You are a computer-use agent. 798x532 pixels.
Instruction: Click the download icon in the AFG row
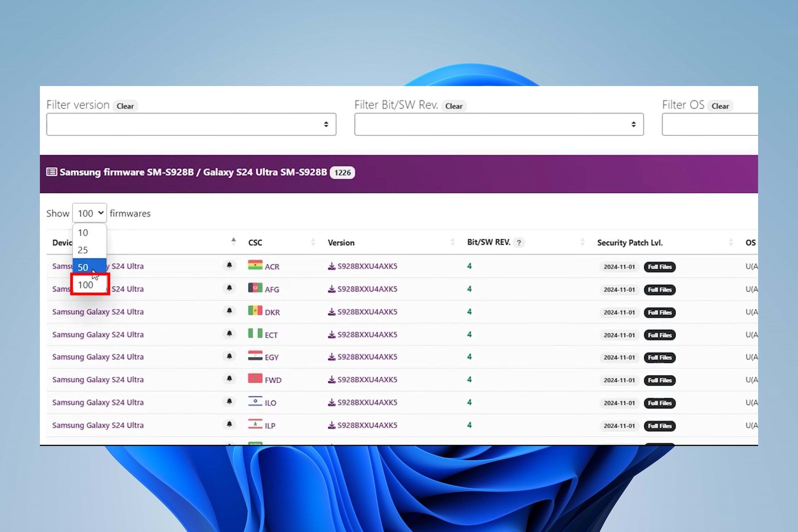[332, 289]
